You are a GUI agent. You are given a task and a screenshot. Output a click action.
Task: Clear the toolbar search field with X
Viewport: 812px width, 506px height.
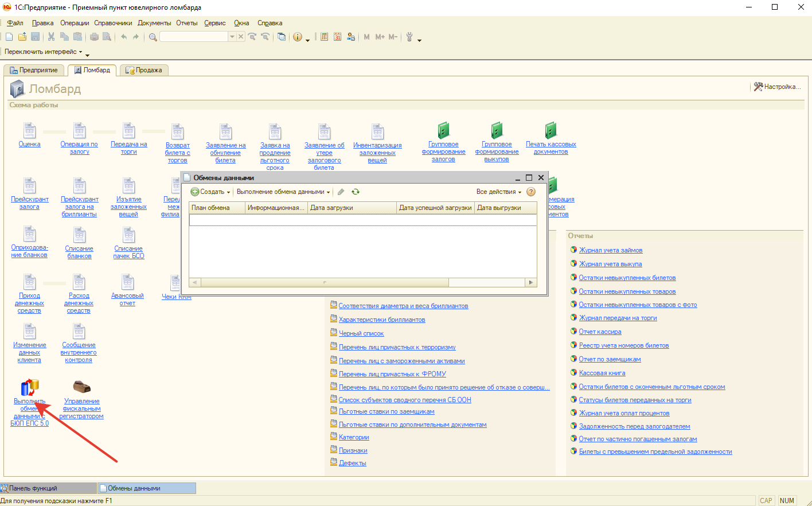(x=241, y=37)
